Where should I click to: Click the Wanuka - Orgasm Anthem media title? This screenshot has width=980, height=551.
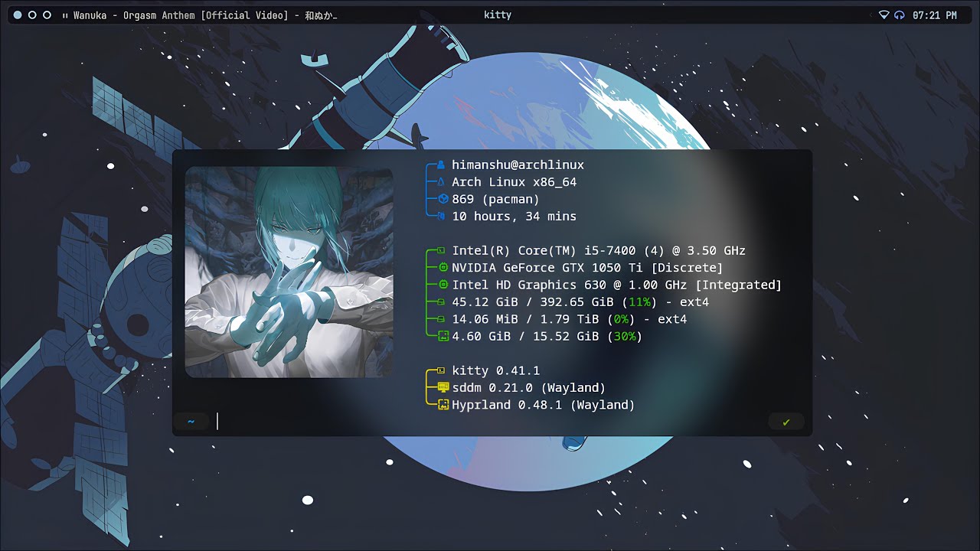click(x=205, y=15)
